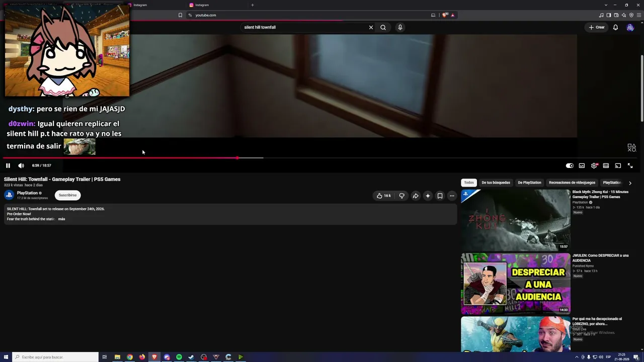644x362 pixels.
Task: Open JWULEN: Como DESPRECIAR video title
Action: coord(600,258)
